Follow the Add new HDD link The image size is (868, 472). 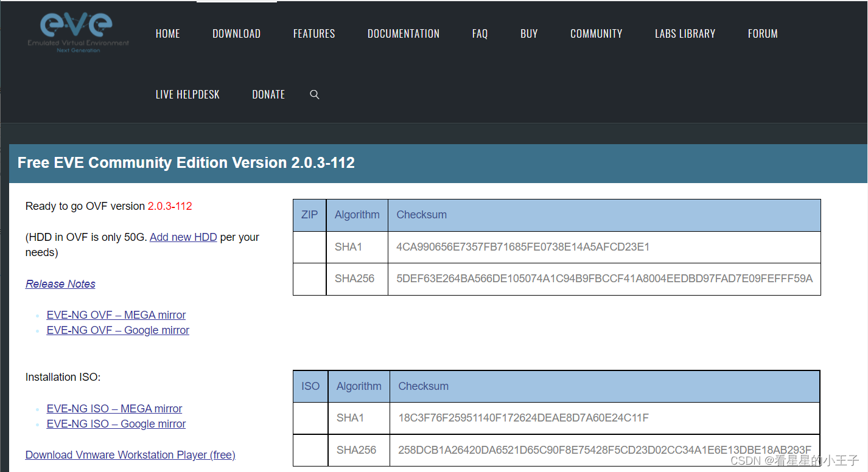pos(183,237)
